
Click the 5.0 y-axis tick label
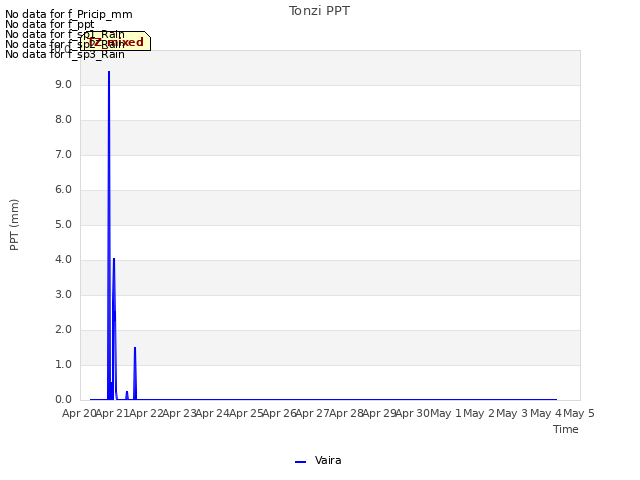click(63, 224)
